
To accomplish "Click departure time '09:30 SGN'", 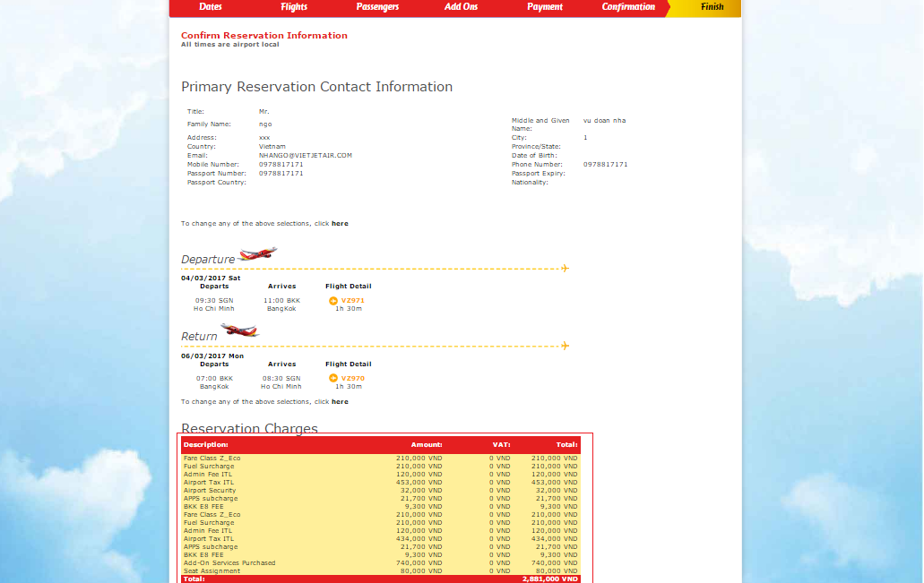I will tap(214, 301).
